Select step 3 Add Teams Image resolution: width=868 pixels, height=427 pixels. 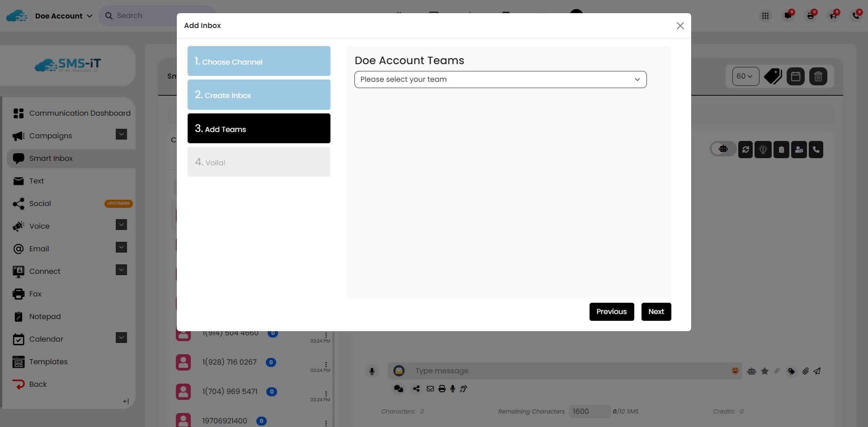[x=259, y=128]
